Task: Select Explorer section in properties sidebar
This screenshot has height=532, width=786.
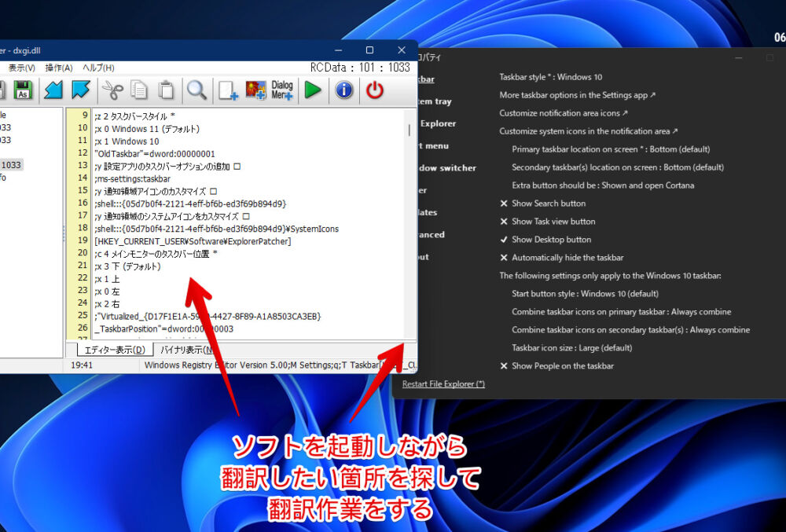Action: 438,123
